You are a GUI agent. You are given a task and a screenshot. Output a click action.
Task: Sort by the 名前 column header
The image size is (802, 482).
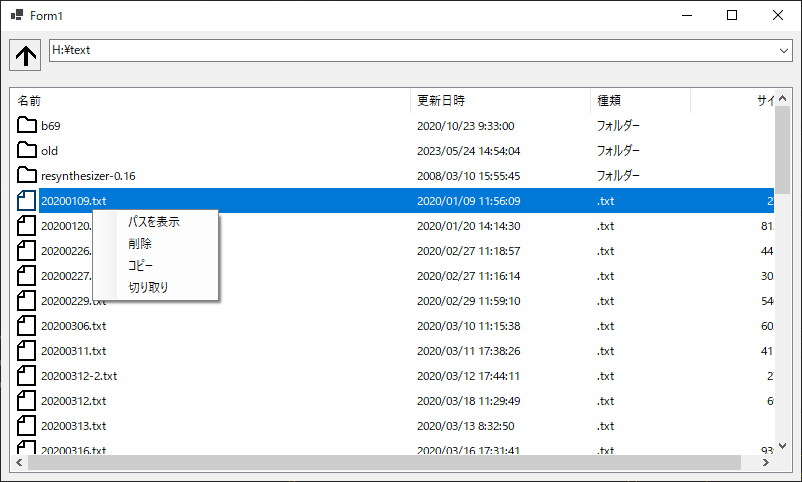click(210, 100)
